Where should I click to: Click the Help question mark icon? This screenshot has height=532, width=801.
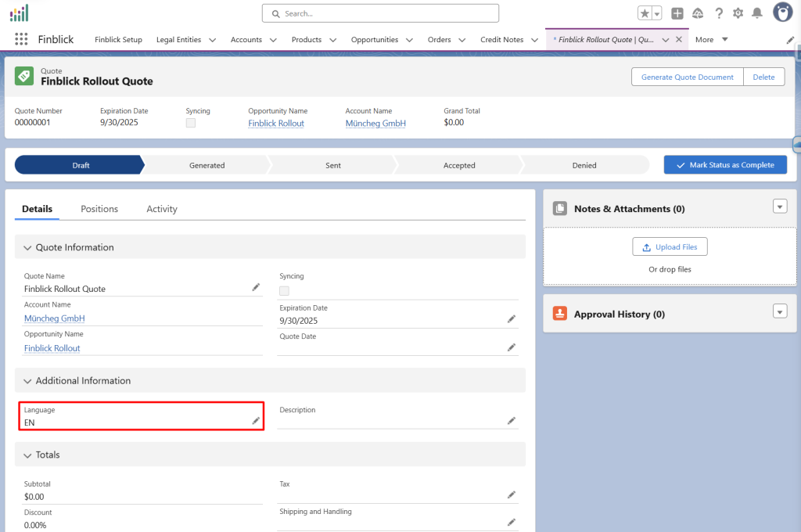click(x=718, y=13)
